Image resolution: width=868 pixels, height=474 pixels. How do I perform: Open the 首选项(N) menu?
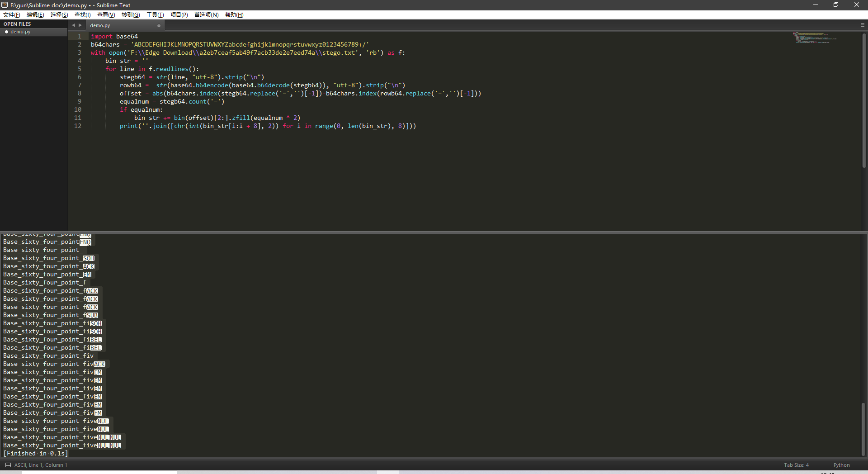pos(207,15)
